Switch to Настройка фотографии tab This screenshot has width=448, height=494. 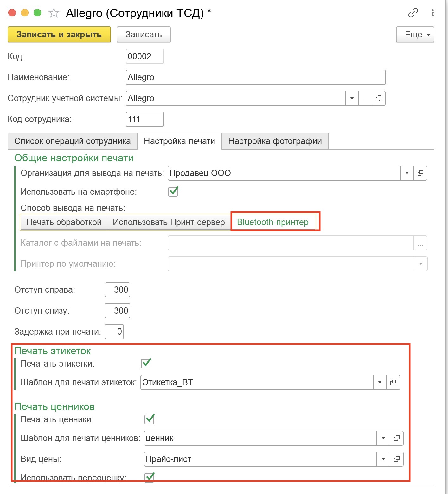click(275, 141)
